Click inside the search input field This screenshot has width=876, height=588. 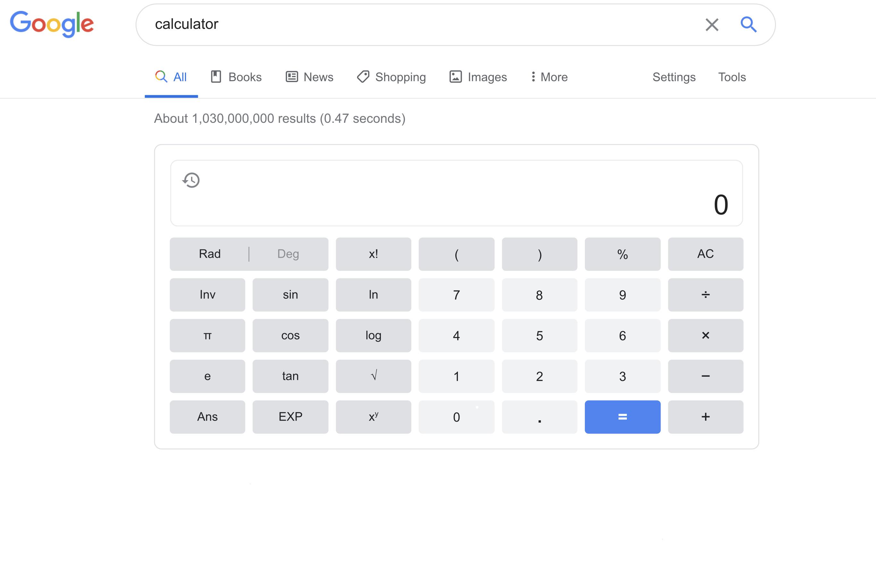412,24
